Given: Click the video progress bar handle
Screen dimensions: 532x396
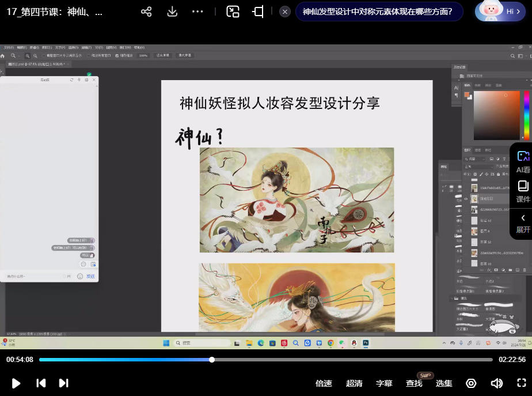Looking at the screenshot, I should pyautogui.click(x=212, y=360).
